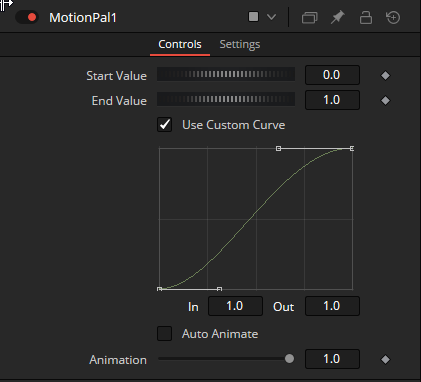Click the Start Value number field
421x382 pixels.
(332, 75)
